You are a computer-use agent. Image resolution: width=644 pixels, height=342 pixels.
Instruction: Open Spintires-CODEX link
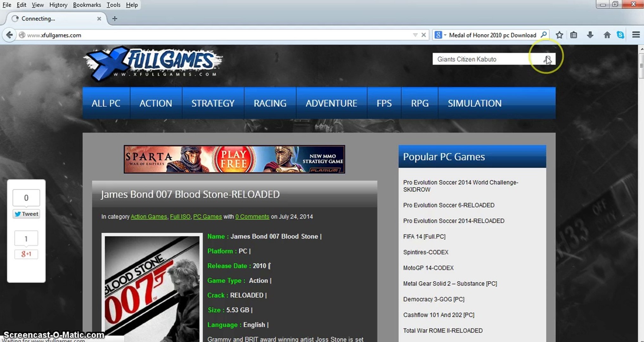point(426,252)
